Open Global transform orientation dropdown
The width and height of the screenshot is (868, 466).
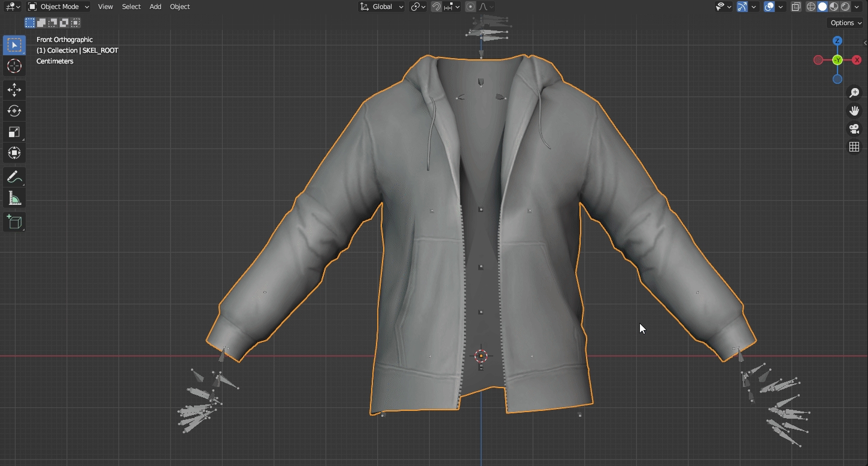click(382, 7)
